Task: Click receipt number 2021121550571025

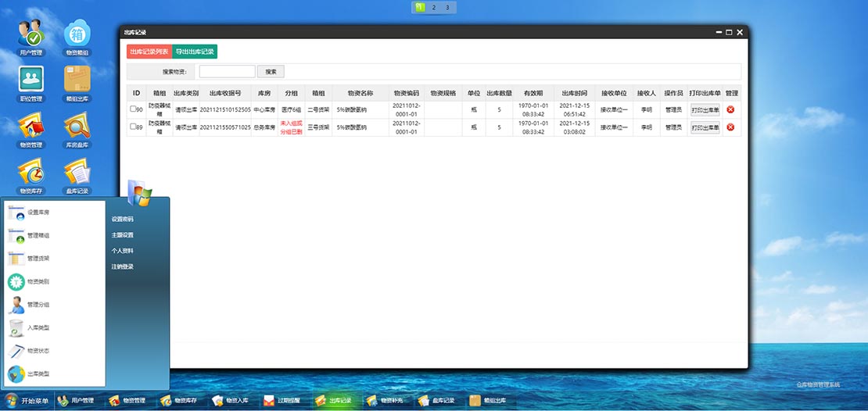Action: pyautogui.click(x=225, y=127)
